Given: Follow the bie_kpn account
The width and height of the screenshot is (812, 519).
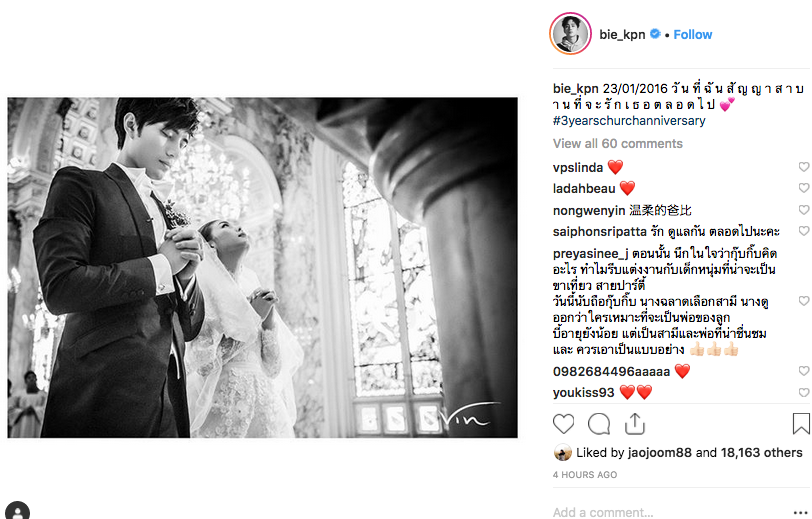Looking at the screenshot, I should (x=692, y=35).
